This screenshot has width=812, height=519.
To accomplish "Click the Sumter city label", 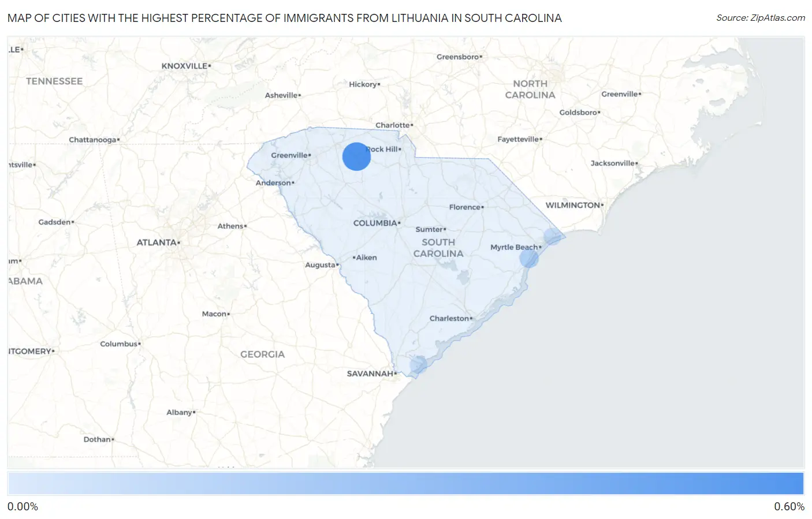I will point(429,229).
